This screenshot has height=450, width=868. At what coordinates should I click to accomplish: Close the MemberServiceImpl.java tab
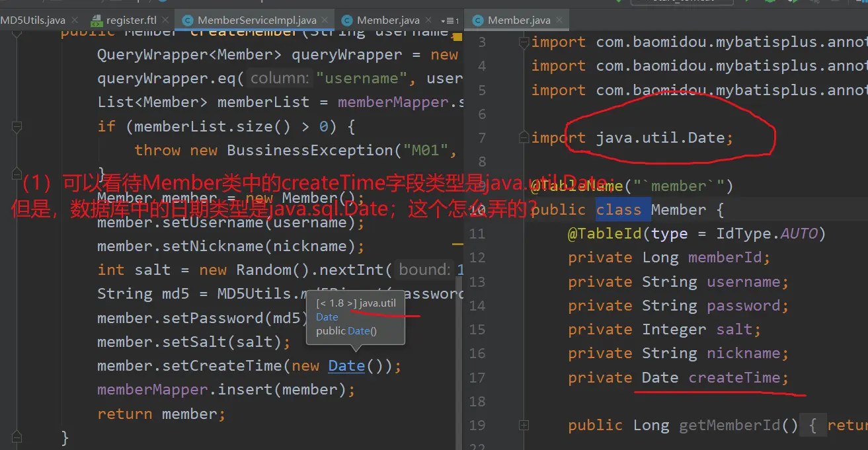tap(325, 21)
